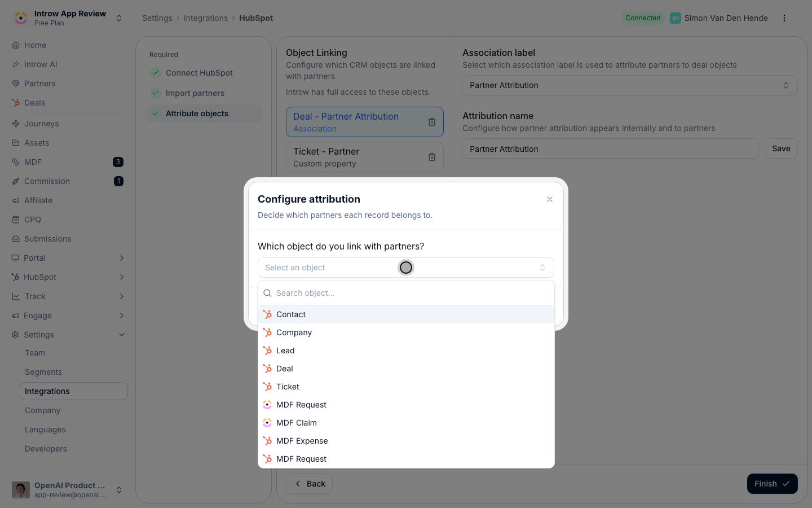Expand the Portal sidebar section

point(122,258)
